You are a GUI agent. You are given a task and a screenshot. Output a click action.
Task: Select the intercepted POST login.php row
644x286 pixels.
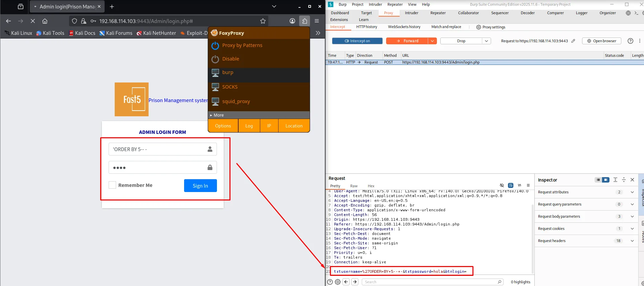484,62
